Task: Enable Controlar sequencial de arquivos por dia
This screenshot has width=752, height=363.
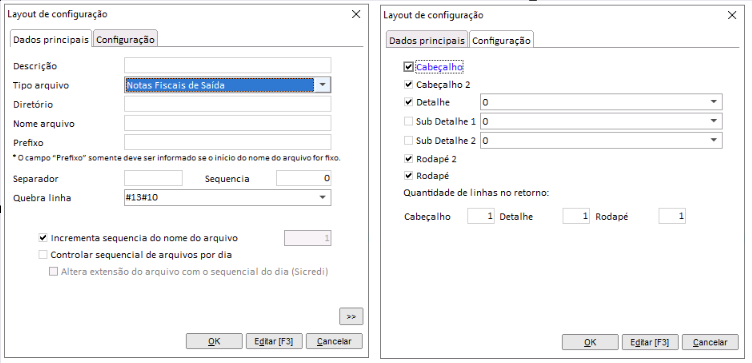Action: (x=43, y=255)
